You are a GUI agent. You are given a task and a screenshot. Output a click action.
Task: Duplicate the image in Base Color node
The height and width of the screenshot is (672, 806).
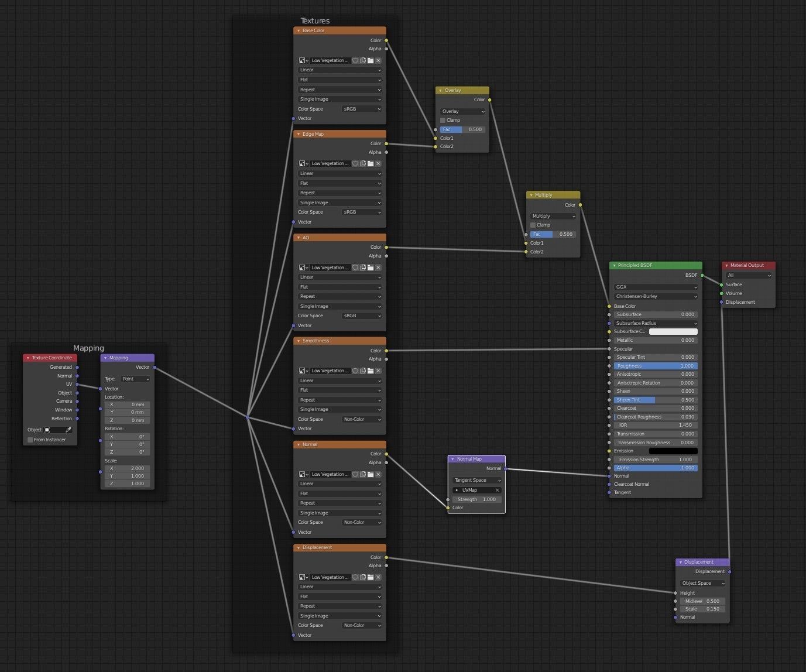pyautogui.click(x=363, y=60)
